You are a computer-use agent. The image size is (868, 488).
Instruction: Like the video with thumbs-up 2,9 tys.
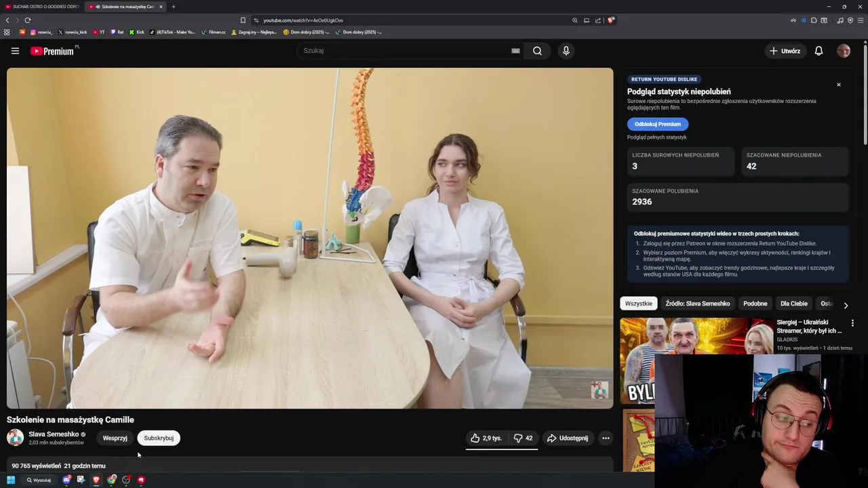486,438
